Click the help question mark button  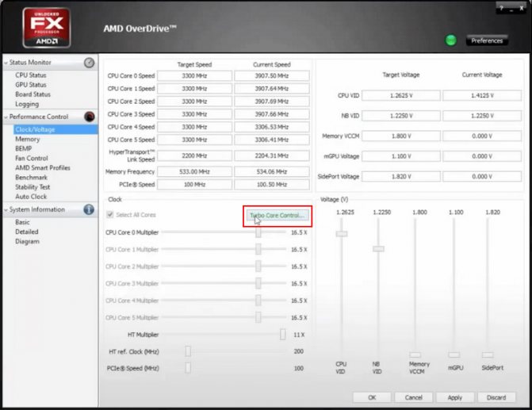[x=501, y=9]
